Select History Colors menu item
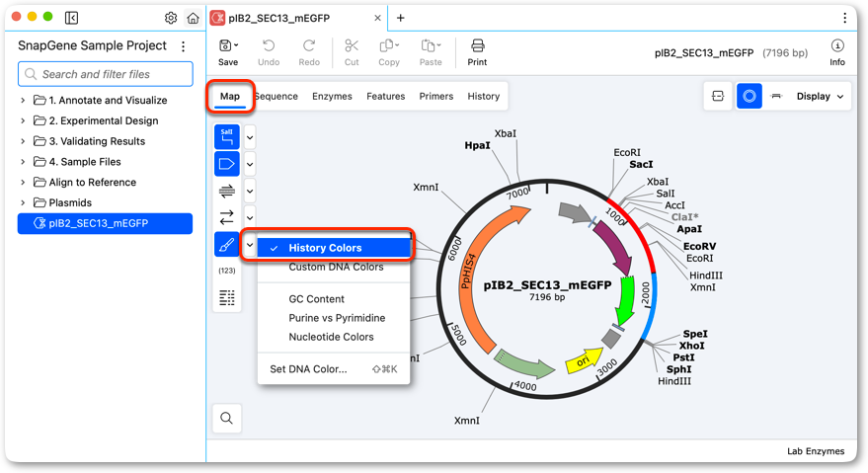 [x=334, y=248]
